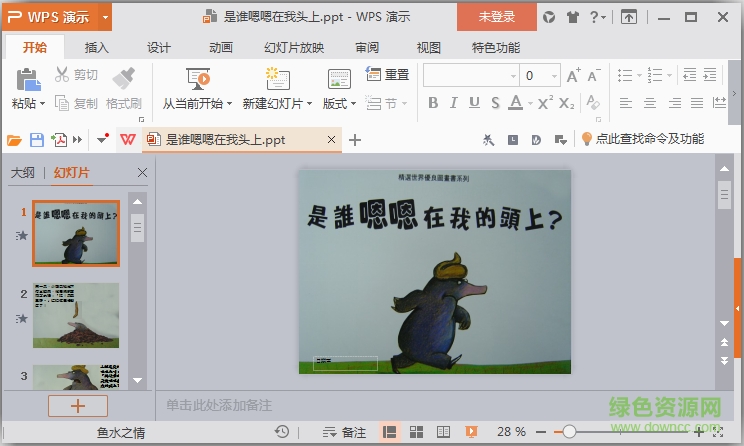Click the add slide plus button

[x=77, y=406]
